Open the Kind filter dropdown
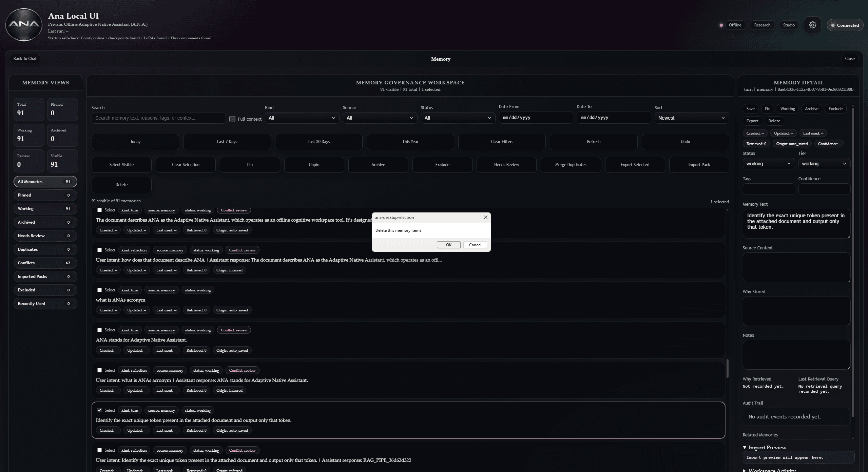 pos(302,118)
